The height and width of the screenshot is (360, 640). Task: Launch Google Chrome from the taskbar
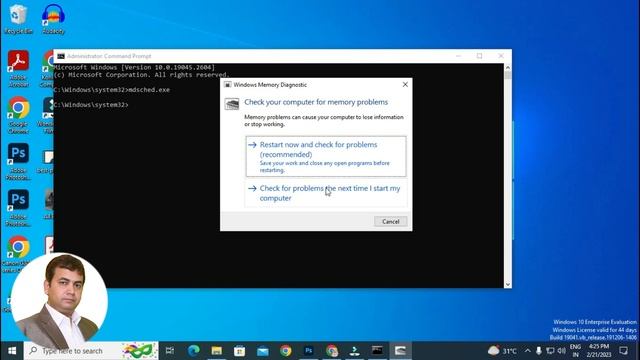click(x=286, y=351)
